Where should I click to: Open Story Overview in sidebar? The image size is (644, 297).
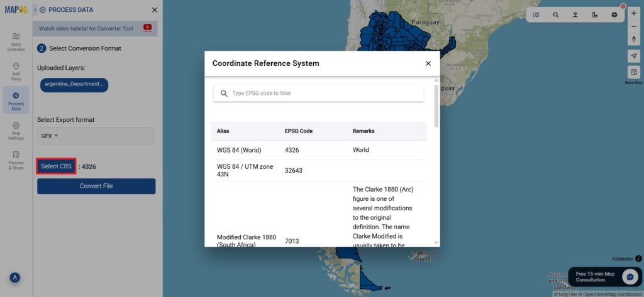[x=16, y=41]
